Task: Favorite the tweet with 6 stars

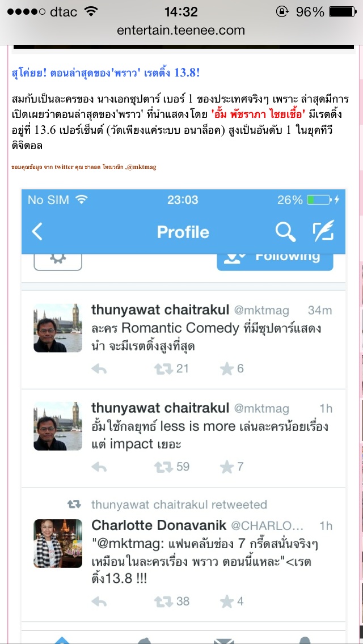Action: (226, 369)
